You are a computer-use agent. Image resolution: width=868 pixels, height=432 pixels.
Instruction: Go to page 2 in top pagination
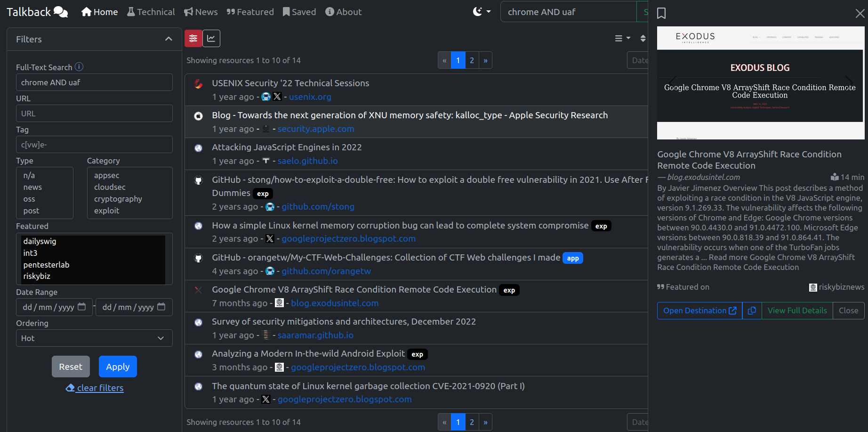(x=472, y=60)
